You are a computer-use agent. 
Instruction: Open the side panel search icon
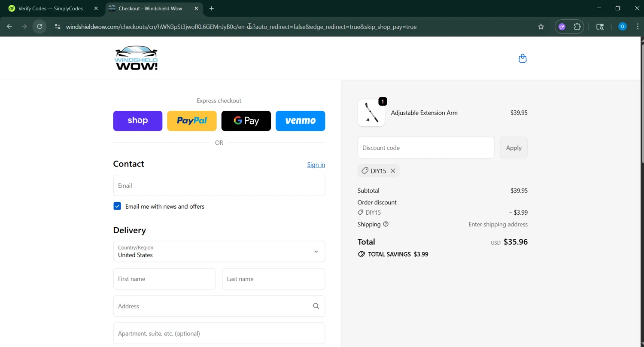(600, 27)
